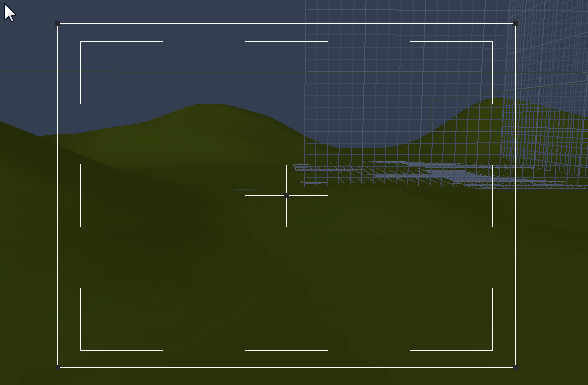Viewport: 588px width, 385px height.
Task: Click the right middle safe-frame tick mark
Action: 492,195
